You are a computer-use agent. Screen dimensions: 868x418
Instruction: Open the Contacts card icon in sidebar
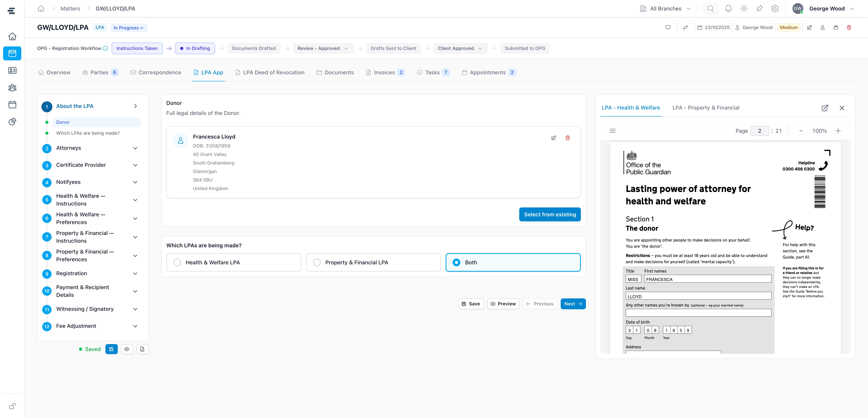tap(12, 70)
